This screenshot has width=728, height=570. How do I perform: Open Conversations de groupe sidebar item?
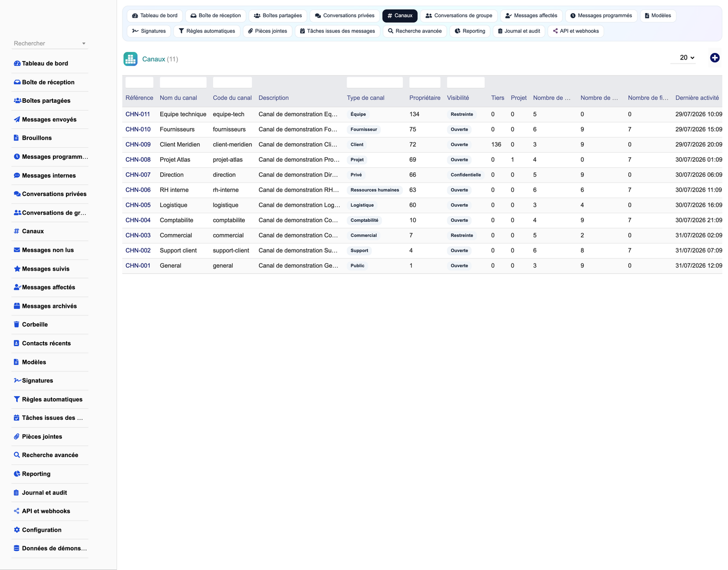tap(50, 213)
